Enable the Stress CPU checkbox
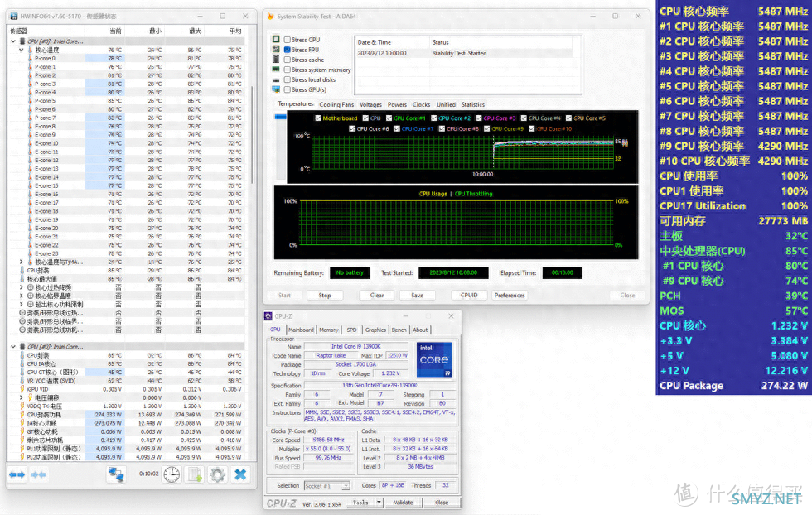This screenshot has height=515, width=812. [x=287, y=40]
